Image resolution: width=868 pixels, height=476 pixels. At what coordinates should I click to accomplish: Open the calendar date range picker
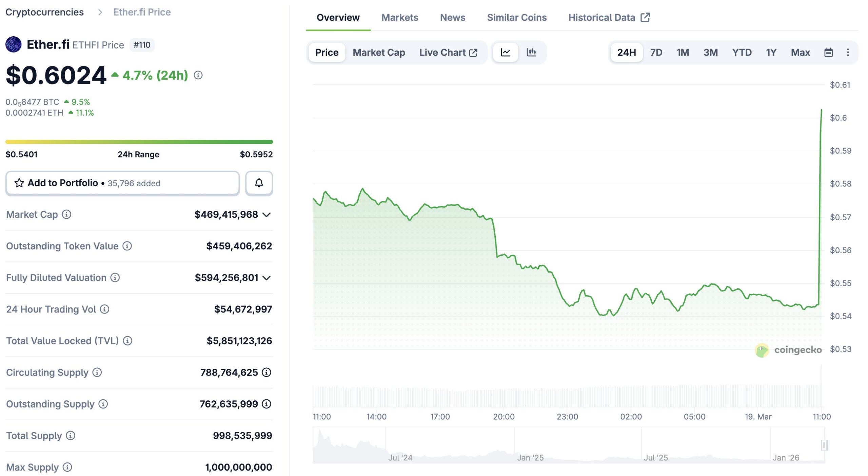[x=828, y=52]
